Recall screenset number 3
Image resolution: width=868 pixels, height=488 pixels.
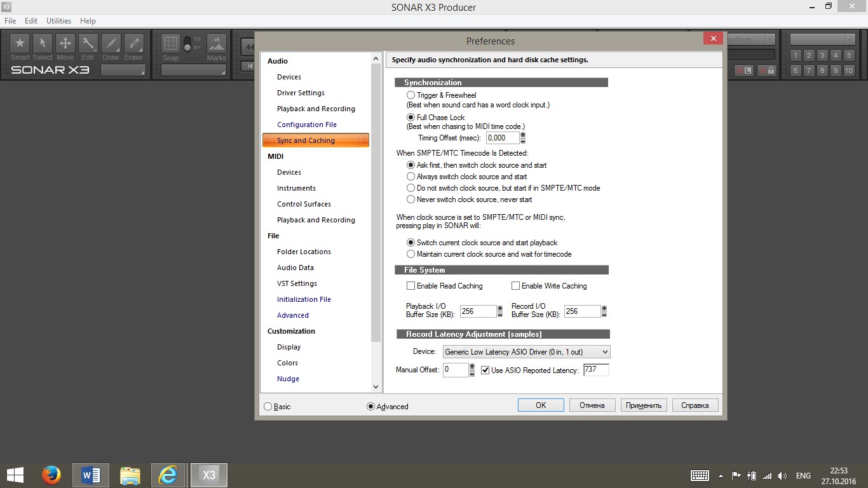tap(822, 55)
